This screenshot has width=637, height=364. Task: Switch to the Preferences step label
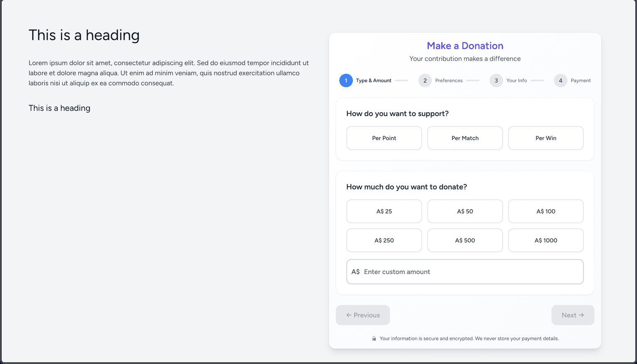449,80
